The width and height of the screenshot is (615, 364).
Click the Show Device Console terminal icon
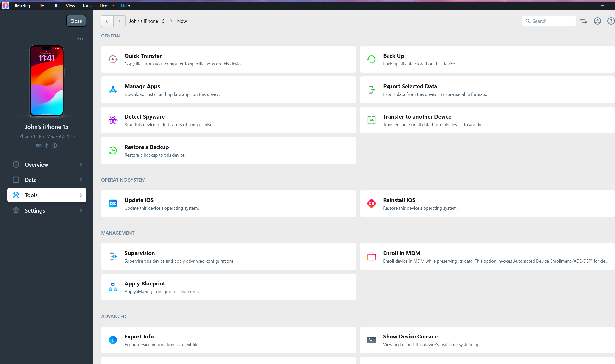pyautogui.click(x=371, y=340)
